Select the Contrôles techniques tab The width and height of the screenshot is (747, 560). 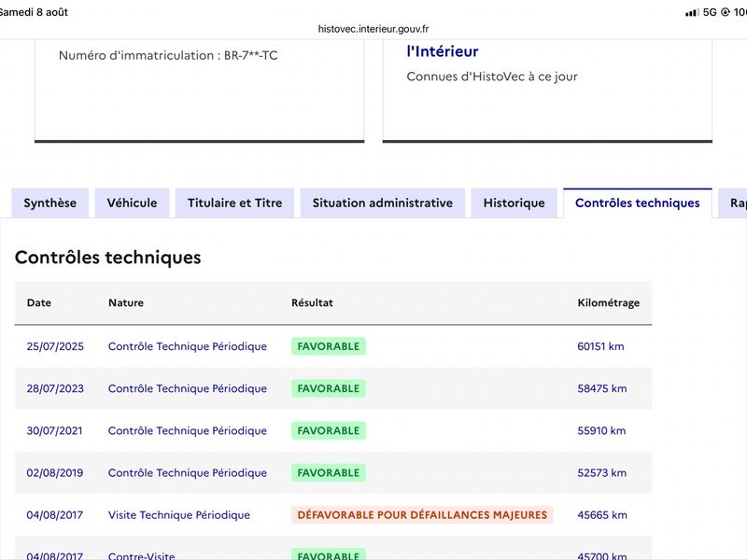click(x=638, y=203)
